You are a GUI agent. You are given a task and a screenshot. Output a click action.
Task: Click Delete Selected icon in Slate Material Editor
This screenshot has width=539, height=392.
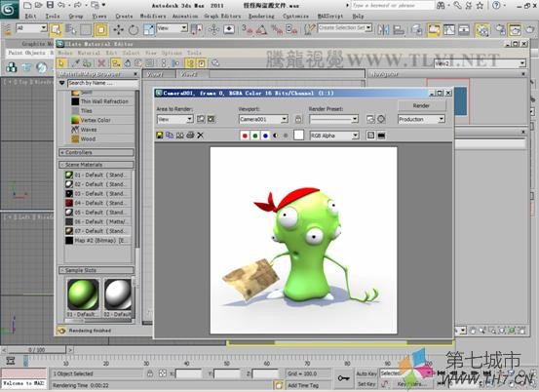click(x=101, y=63)
